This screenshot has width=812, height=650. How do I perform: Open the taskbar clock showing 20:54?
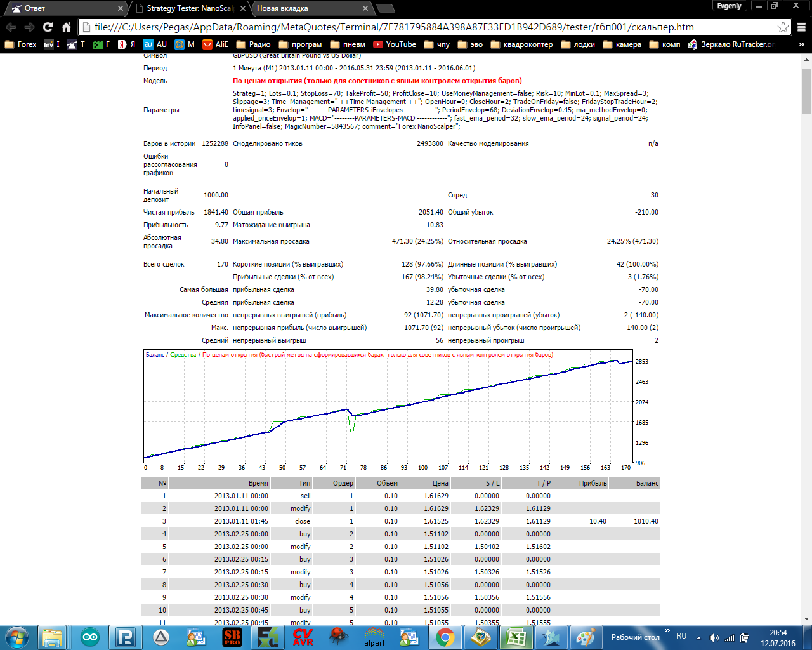click(778, 637)
